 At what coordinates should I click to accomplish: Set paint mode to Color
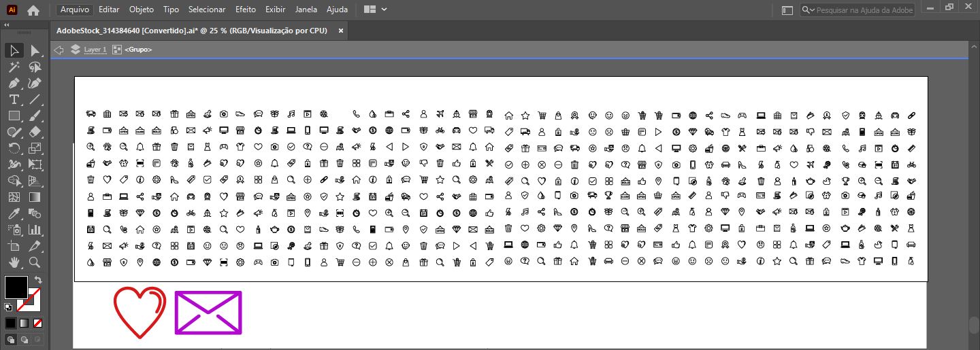coord(10,323)
